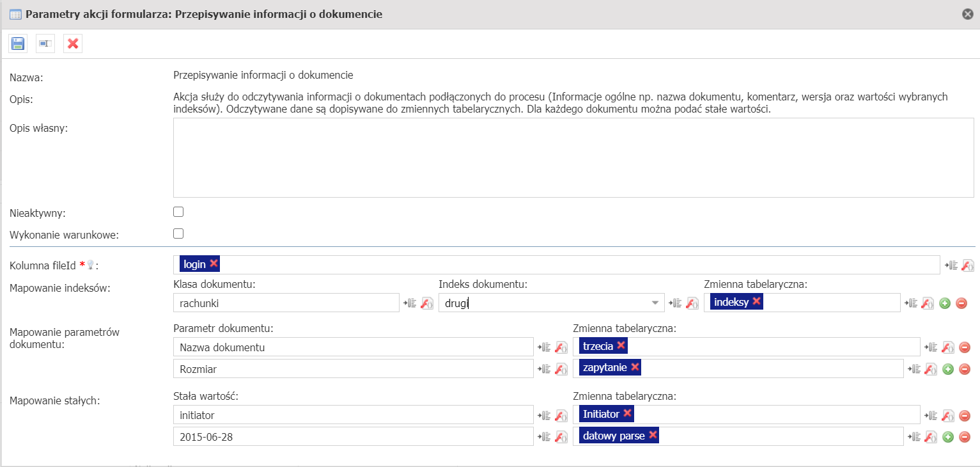Close the Parametry akcji formularza dialog

point(968,13)
